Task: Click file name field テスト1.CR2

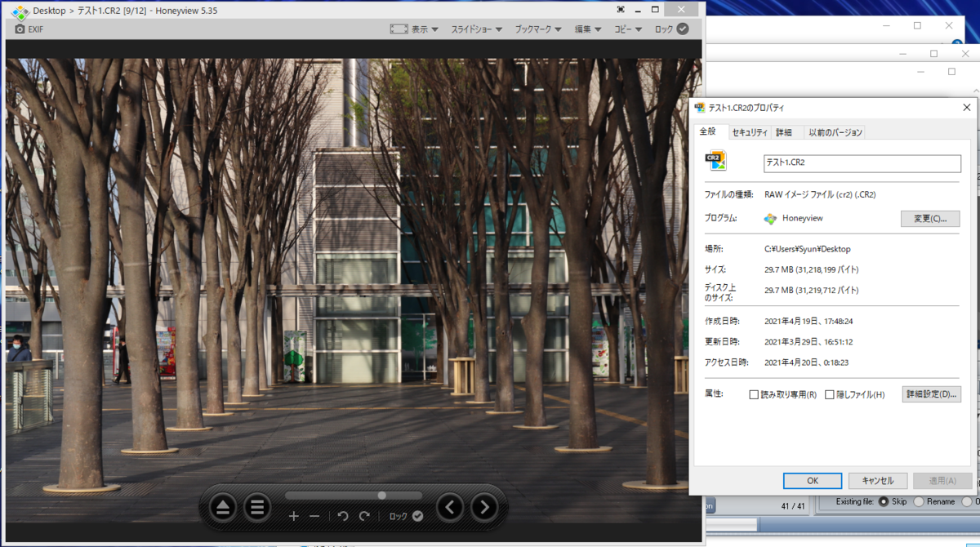Action: 862,162
